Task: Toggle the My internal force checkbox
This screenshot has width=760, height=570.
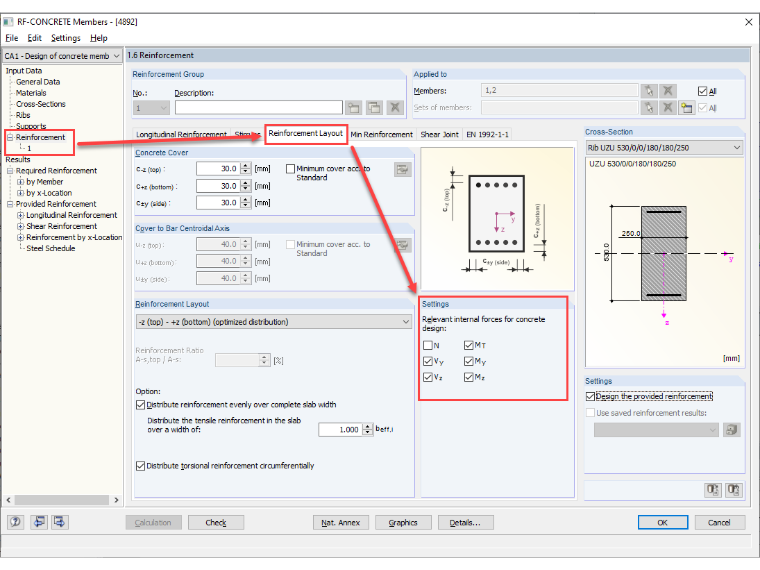Action: pyautogui.click(x=468, y=361)
